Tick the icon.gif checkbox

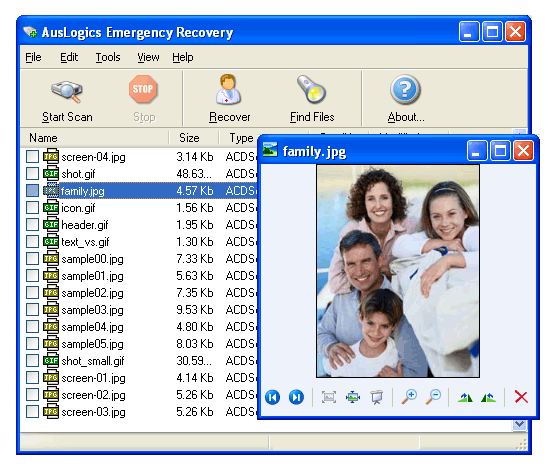[x=32, y=208]
